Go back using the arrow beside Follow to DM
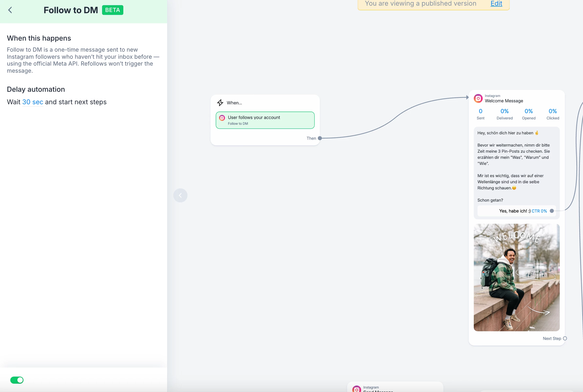583x392 pixels. click(10, 10)
